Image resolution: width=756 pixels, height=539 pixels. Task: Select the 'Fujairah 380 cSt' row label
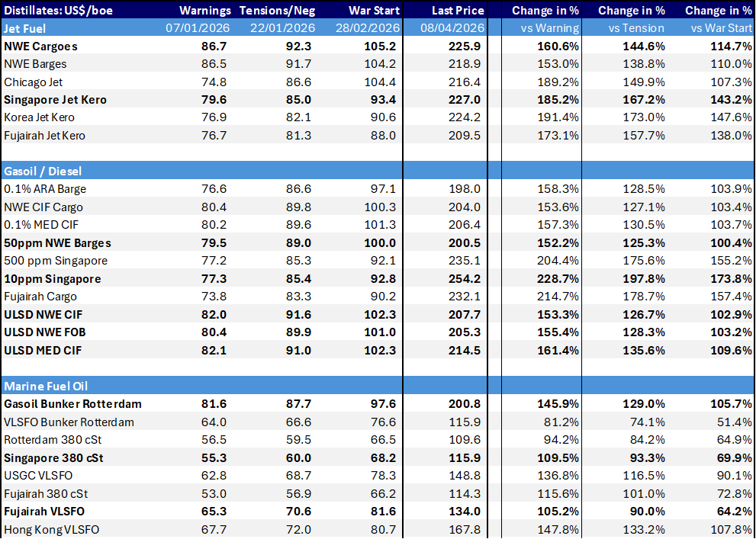46,494
